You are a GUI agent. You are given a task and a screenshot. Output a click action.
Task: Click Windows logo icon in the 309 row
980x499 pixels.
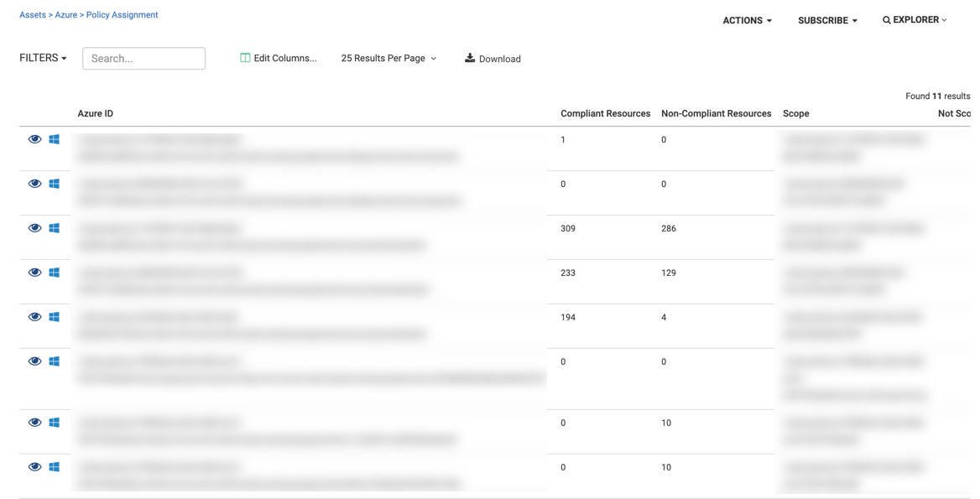click(x=55, y=228)
